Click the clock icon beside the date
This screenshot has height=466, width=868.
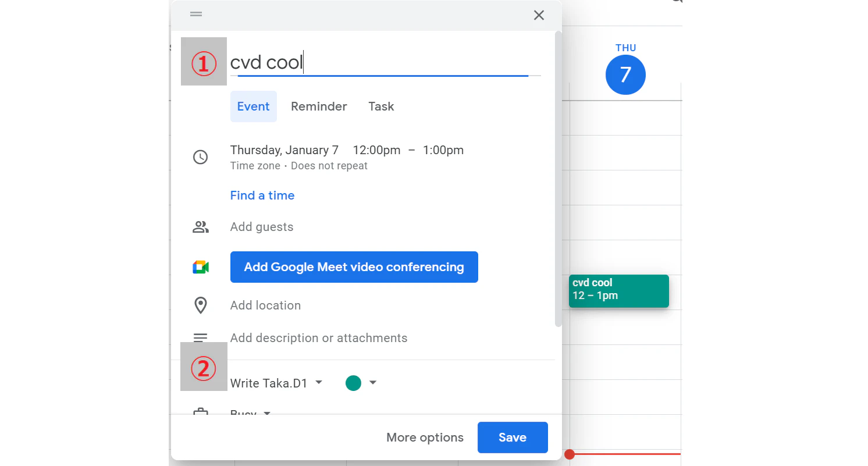click(200, 157)
